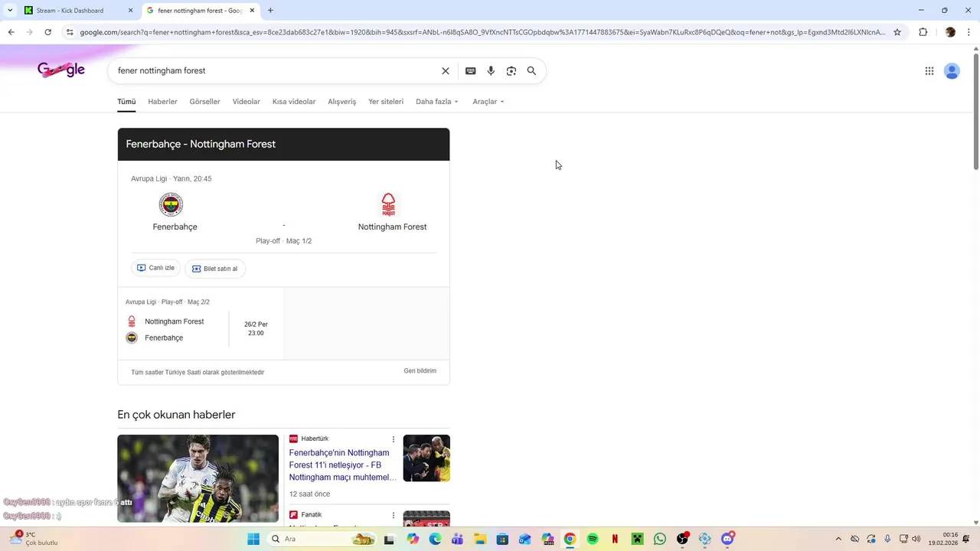Open the Fanatik article options menu
This screenshot has width=980, height=551.
coord(394,515)
